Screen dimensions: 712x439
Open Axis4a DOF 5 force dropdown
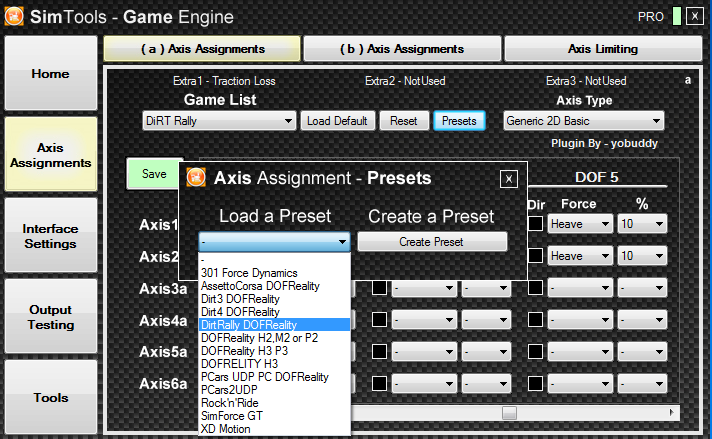tap(580, 320)
